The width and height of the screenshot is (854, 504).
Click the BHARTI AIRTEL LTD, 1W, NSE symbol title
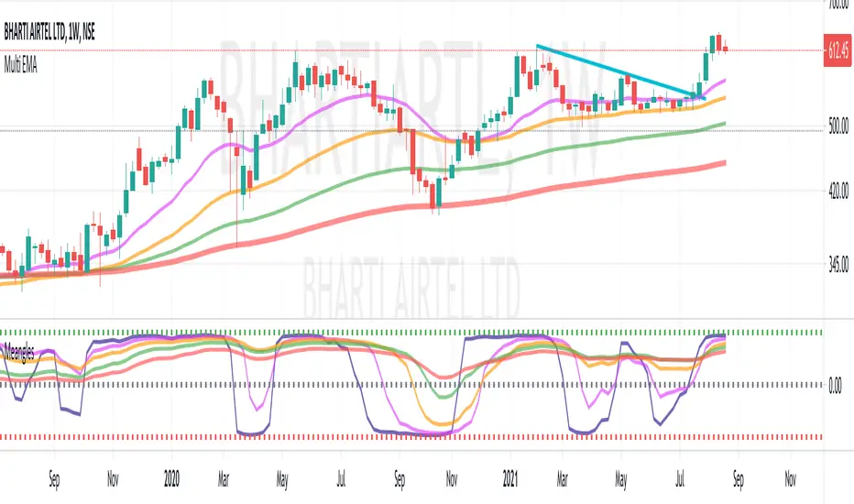coord(49,33)
